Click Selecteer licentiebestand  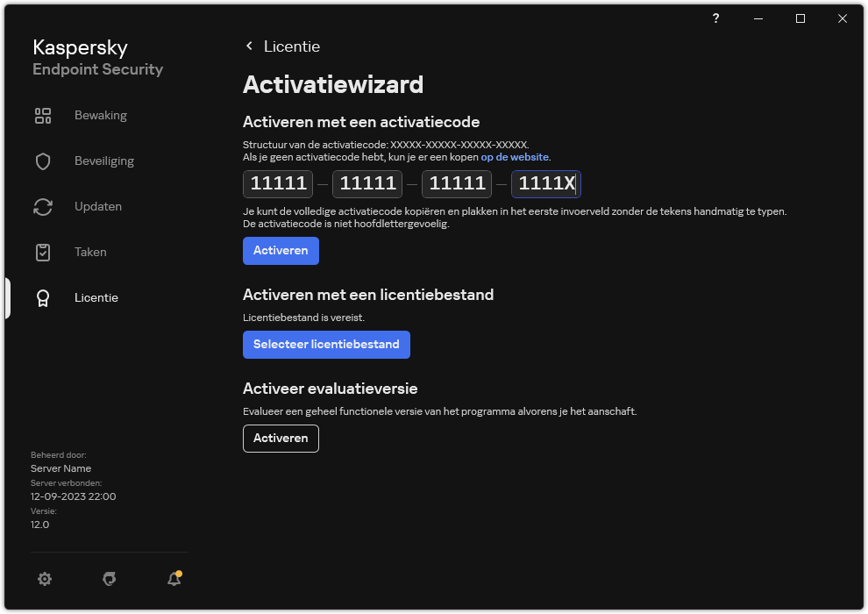pyautogui.click(x=326, y=344)
